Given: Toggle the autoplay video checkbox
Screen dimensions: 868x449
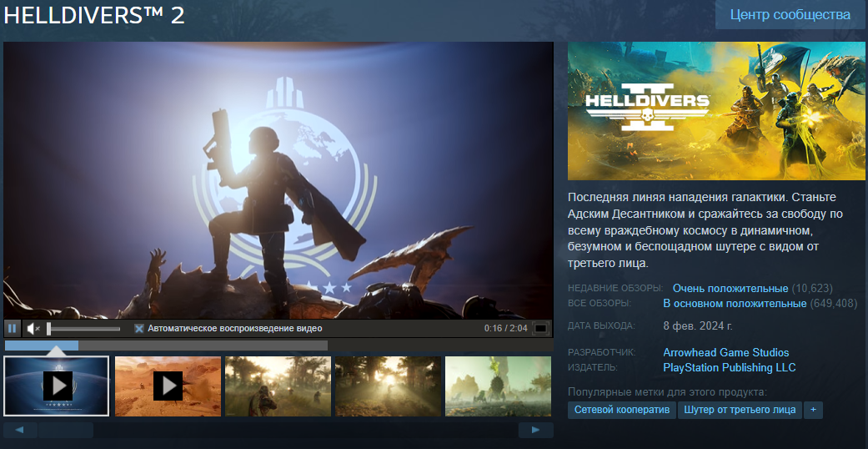Looking at the screenshot, I should pos(139,329).
